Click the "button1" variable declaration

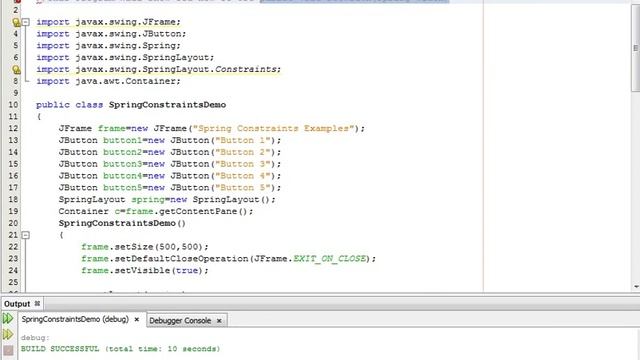(122, 140)
